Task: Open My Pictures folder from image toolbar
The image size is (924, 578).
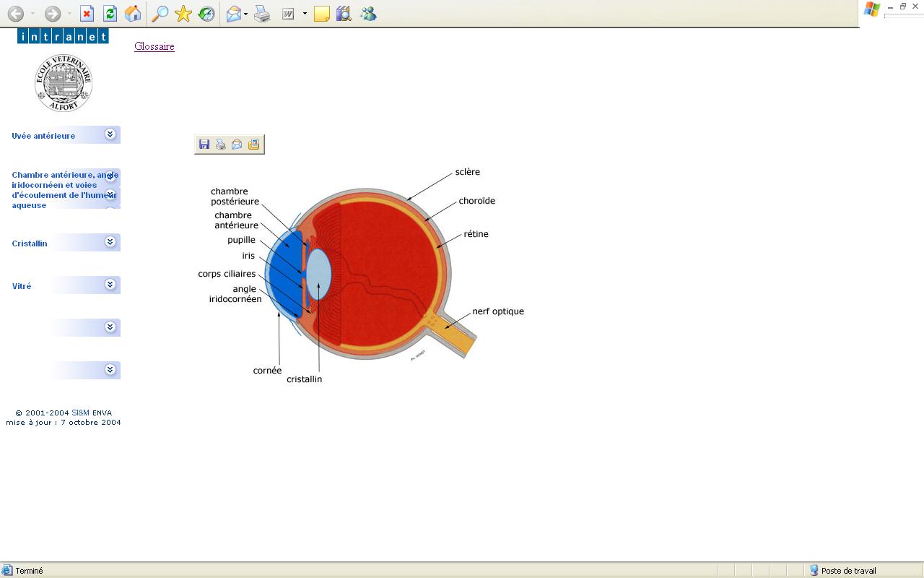Action: point(253,144)
